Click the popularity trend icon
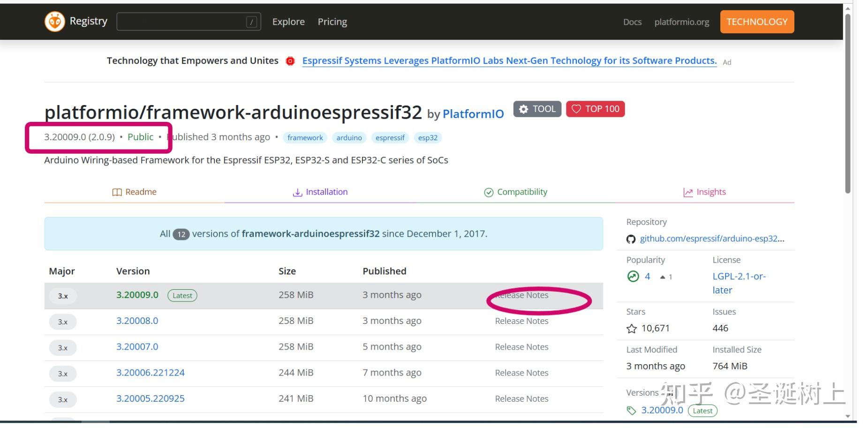The image size is (868, 428). point(633,277)
